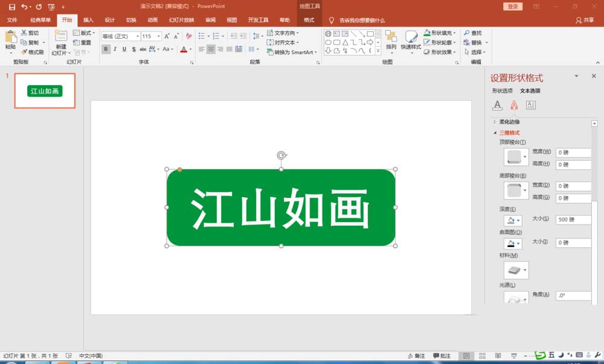Viewport: 604px width, 364px height.
Task: Switch to Slide Sorter view in status bar
Action: [x=482, y=356]
